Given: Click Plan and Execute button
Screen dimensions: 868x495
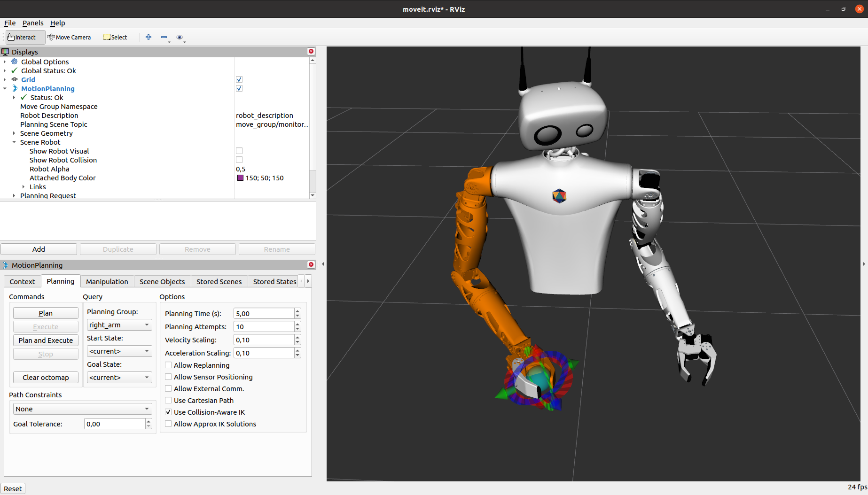Looking at the screenshot, I should click(46, 340).
